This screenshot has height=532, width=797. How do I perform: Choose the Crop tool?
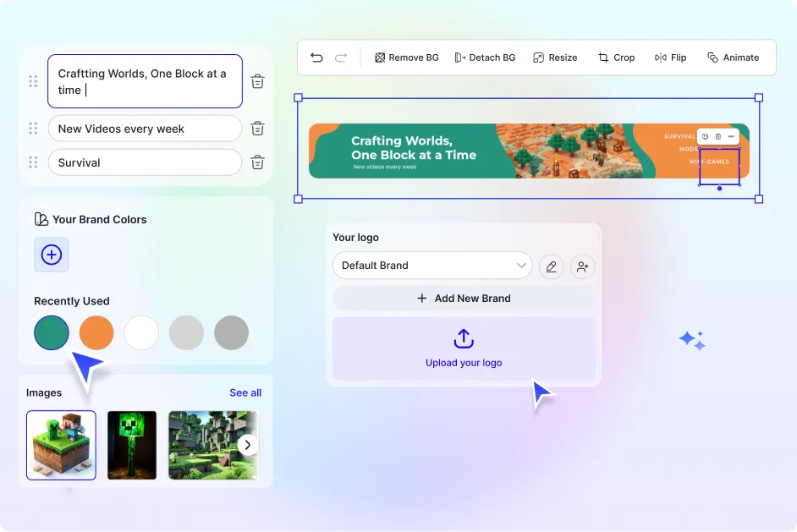[x=616, y=58]
